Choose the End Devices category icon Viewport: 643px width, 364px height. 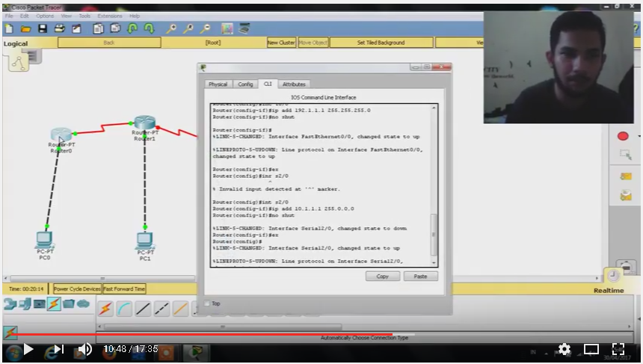[25, 304]
